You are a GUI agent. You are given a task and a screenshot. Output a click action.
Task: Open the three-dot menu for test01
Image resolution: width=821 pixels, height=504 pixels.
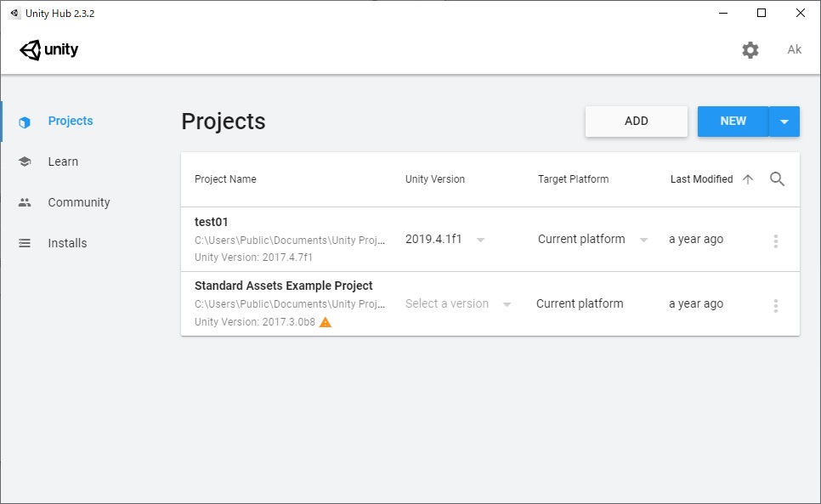pos(775,241)
